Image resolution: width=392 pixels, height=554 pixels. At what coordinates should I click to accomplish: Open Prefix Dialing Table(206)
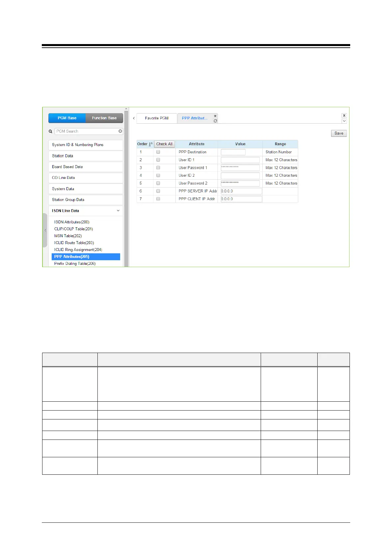click(x=75, y=264)
